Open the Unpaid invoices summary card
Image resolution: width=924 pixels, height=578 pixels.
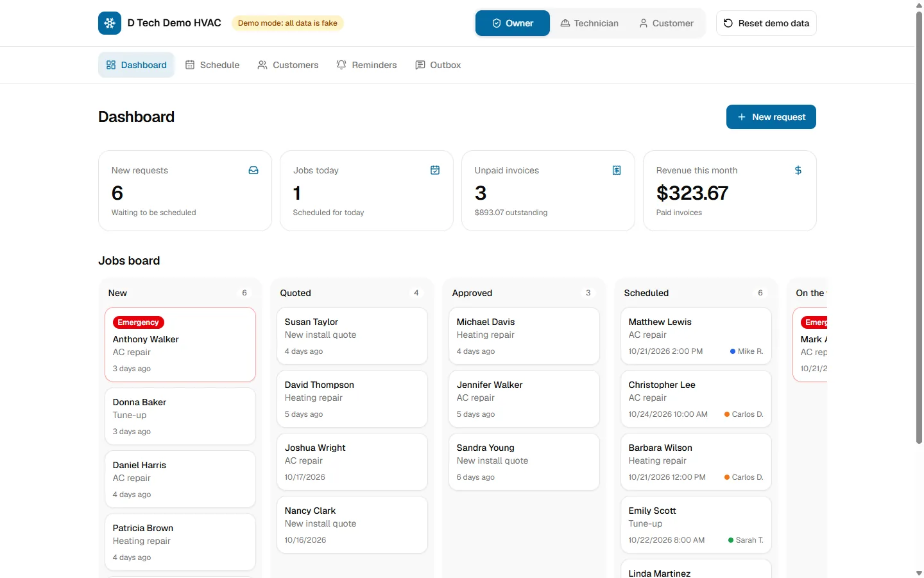(x=548, y=191)
